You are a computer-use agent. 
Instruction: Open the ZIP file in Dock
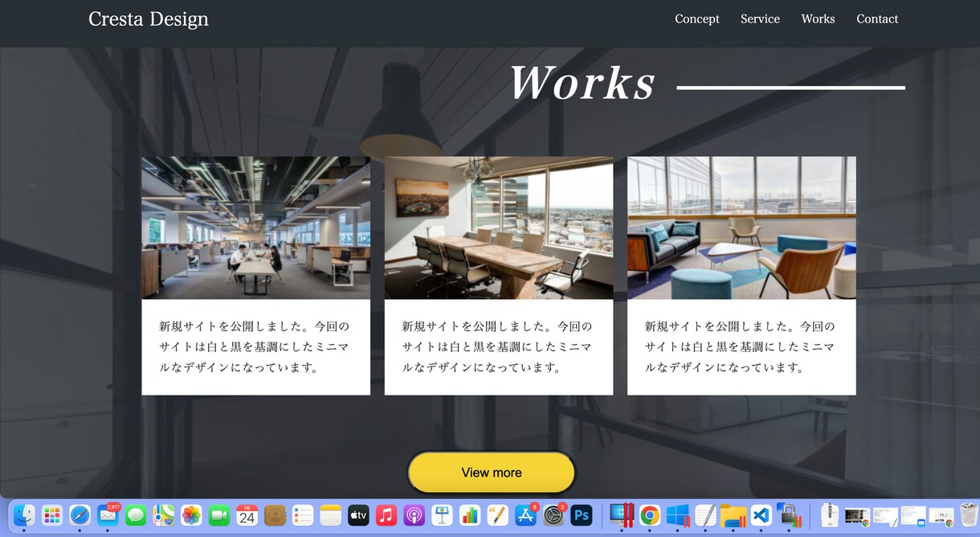pos(830,515)
